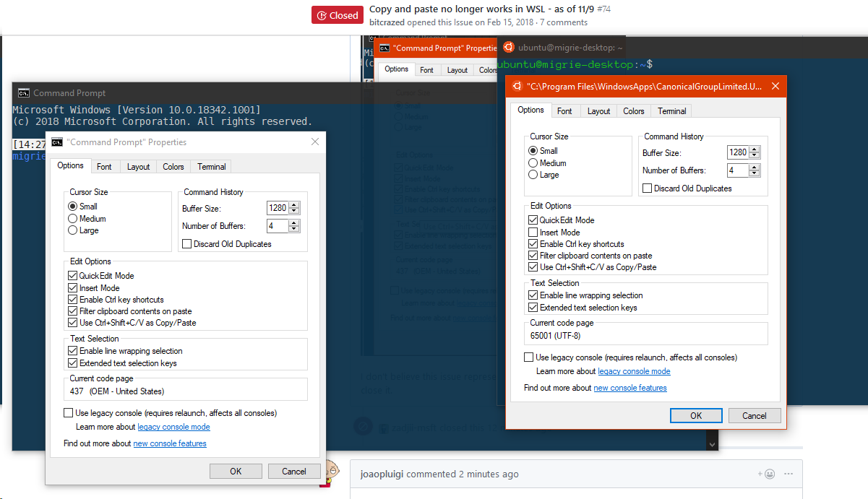This screenshot has height=499, width=868.
Task: Toggle Extended text selection keys in Command Prompt Properties
Action: (x=73, y=363)
